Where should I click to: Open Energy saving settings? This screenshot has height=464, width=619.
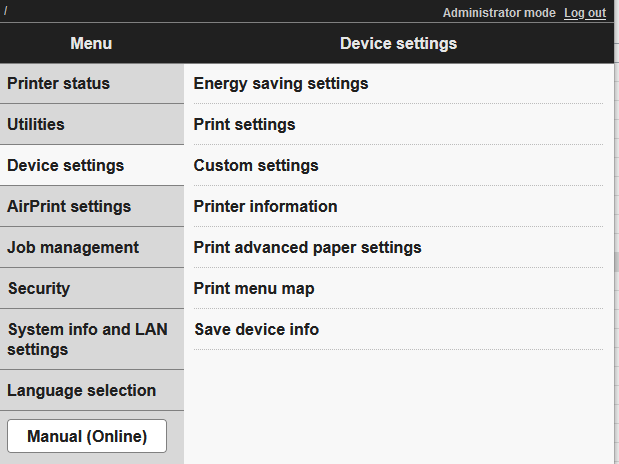(x=281, y=83)
